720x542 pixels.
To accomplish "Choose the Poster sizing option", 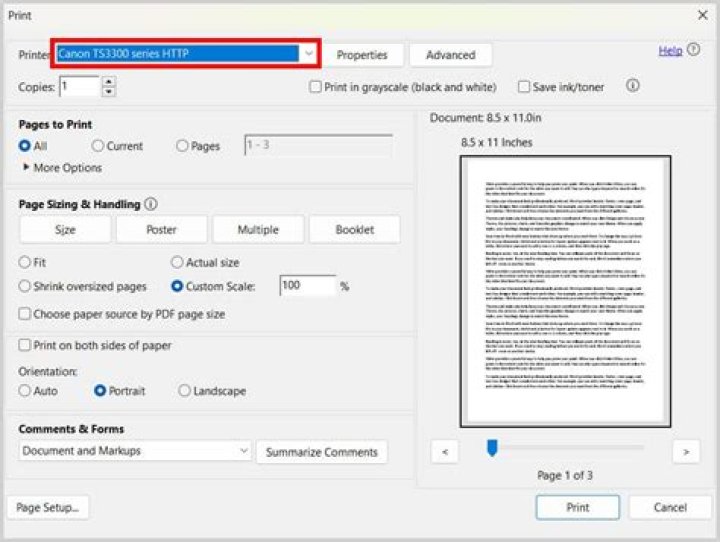I will [162, 230].
